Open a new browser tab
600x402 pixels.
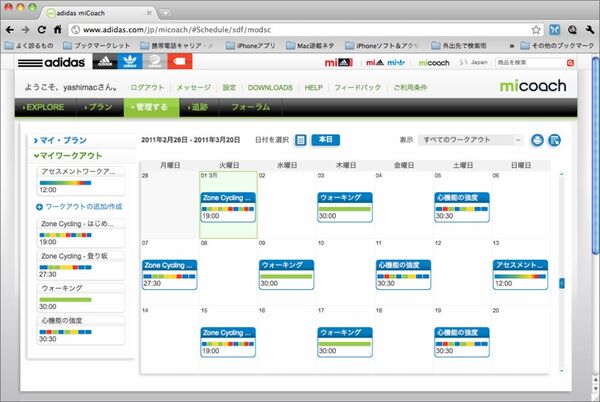coord(165,13)
